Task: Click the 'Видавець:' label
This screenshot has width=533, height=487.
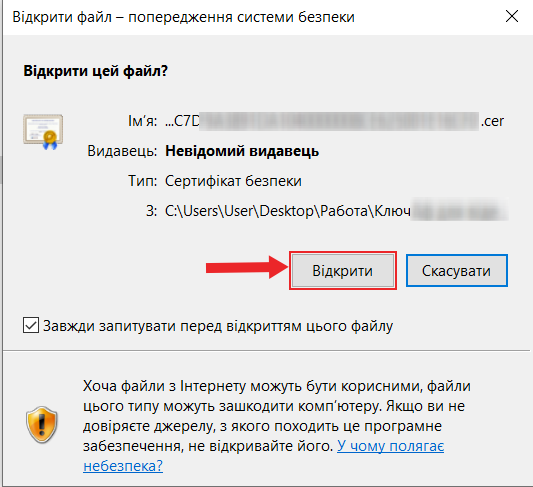Action: [122, 151]
